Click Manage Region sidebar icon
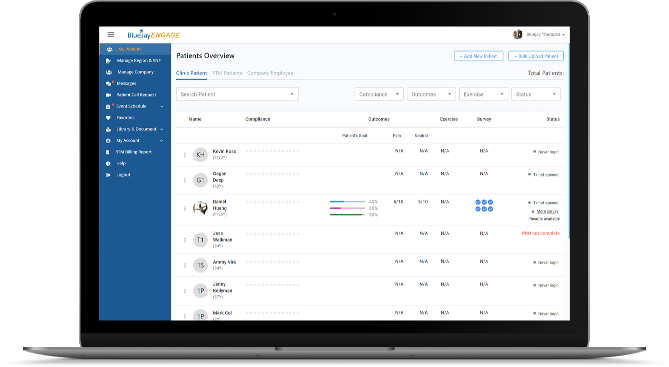The height and width of the screenshot is (367, 669). [x=108, y=61]
